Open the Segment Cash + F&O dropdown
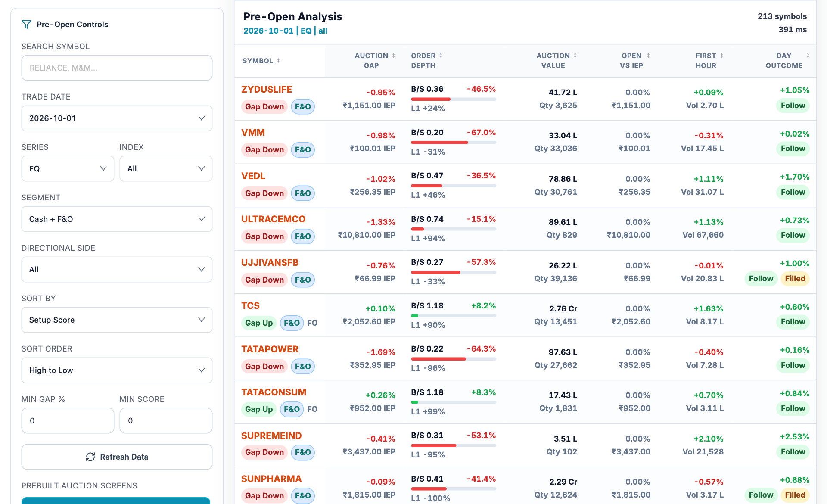Screen dimensions: 827x504 coord(117,219)
